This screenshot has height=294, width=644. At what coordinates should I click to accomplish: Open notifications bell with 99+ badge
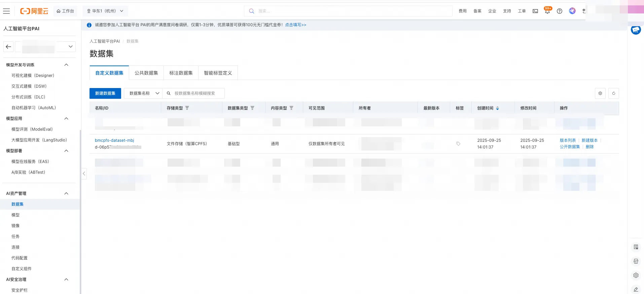point(547,11)
